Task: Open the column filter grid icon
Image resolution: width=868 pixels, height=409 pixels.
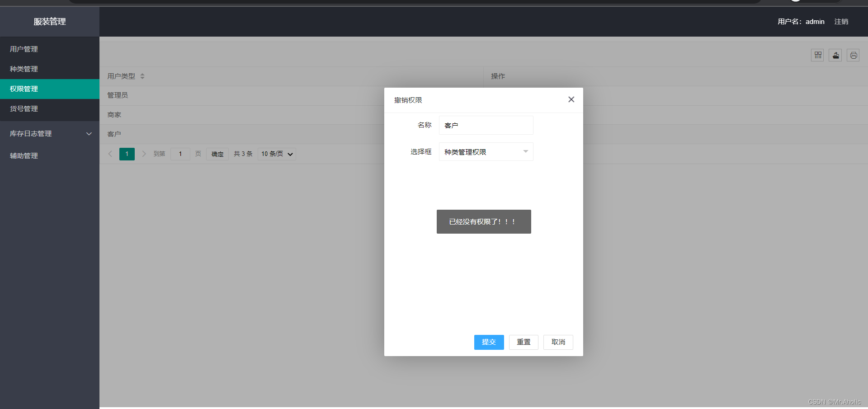Action: (817, 55)
